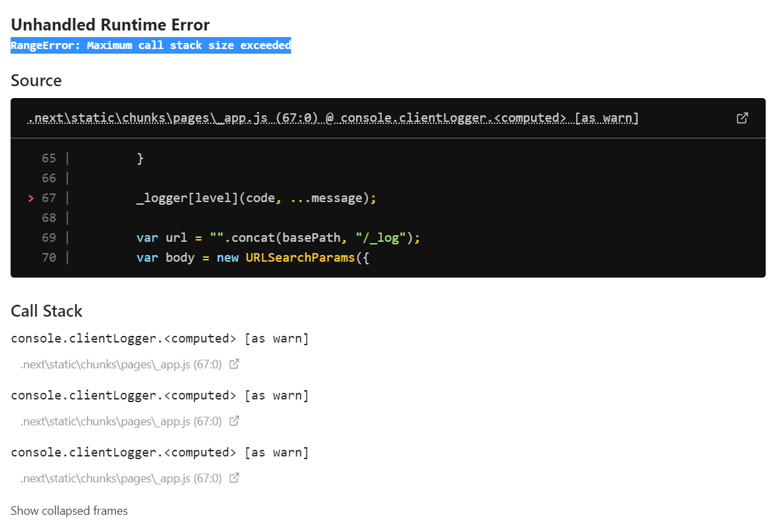This screenshot has height=532, width=771.
Task: Click the Unhandled Runtime Error heading
Action: [110, 25]
